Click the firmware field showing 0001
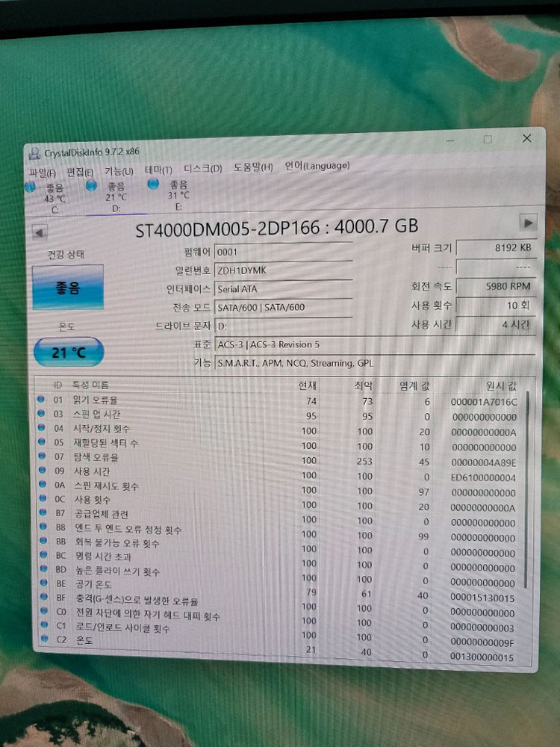This screenshot has height=747, width=560. pos(283,251)
